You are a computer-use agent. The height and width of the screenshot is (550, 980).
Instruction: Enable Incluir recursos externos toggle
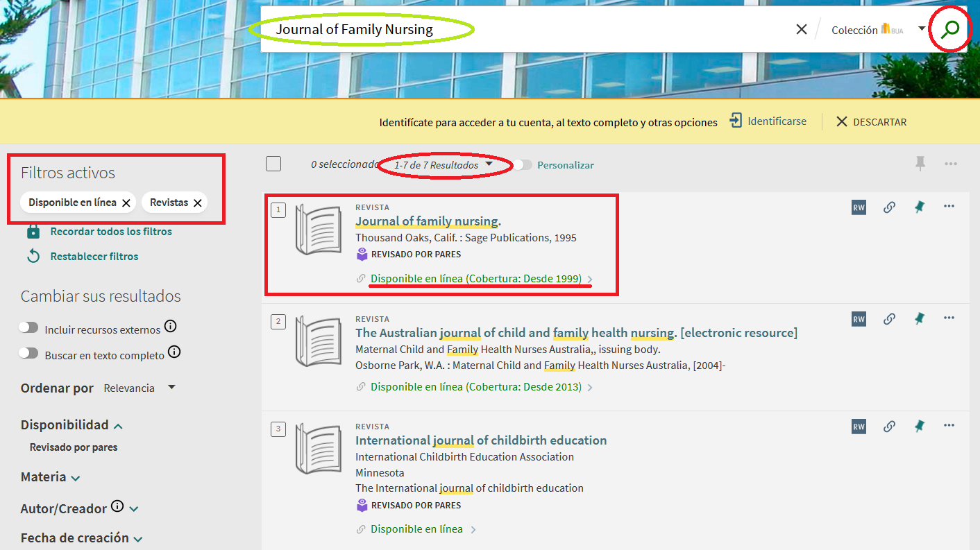click(28, 327)
